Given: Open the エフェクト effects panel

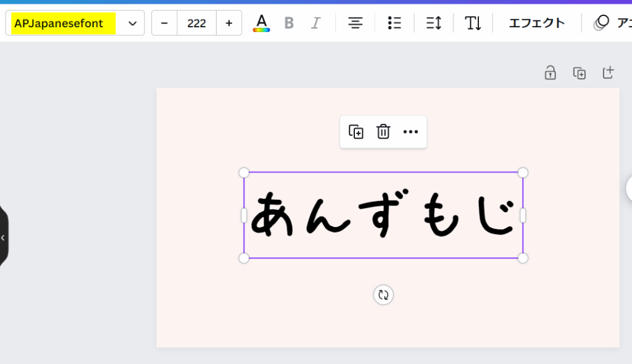Looking at the screenshot, I should (x=536, y=23).
